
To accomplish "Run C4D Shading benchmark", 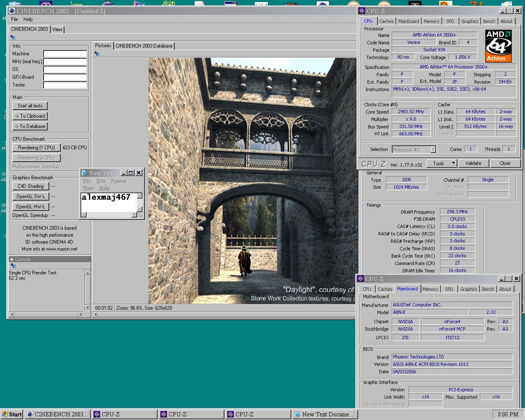I will pyautogui.click(x=30, y=186).
